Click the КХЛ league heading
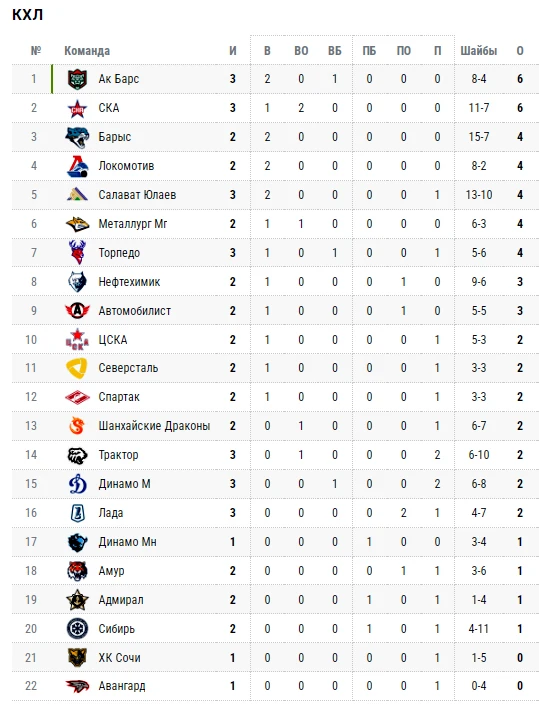 pyautogui.click(x=27, y=14)
